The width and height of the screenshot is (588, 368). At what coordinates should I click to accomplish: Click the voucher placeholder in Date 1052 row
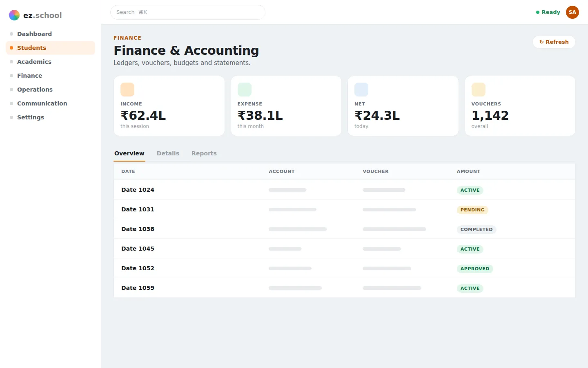pyautogui.click(x=387, y=268)
